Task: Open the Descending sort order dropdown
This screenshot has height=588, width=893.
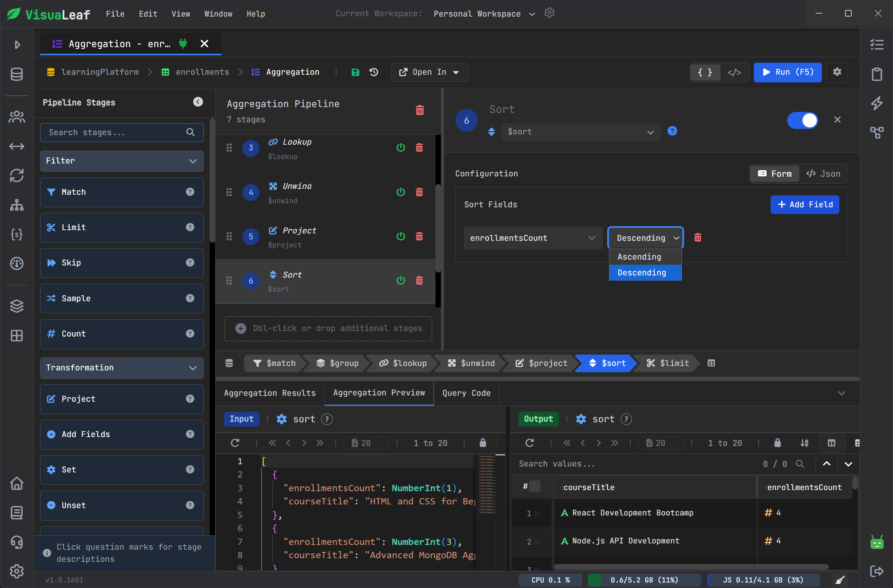Action: pyautogui.click(x=645, y=238)
